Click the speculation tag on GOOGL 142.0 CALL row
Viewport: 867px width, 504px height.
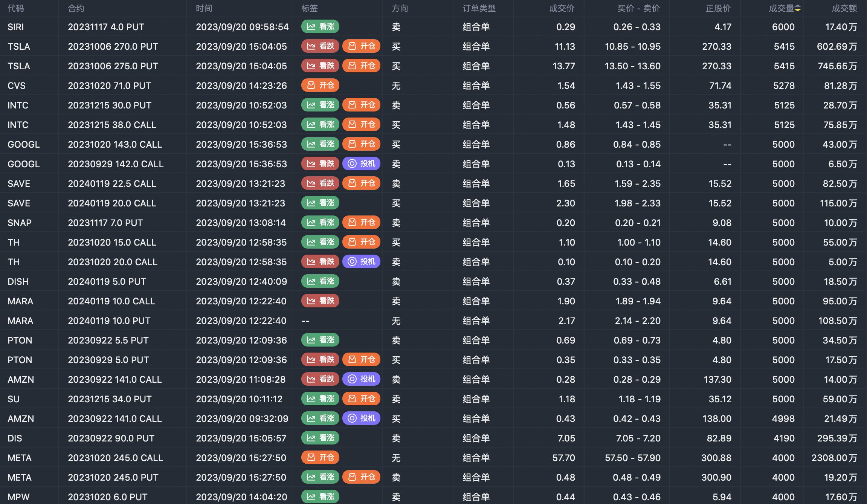click(x=361, y=164)
